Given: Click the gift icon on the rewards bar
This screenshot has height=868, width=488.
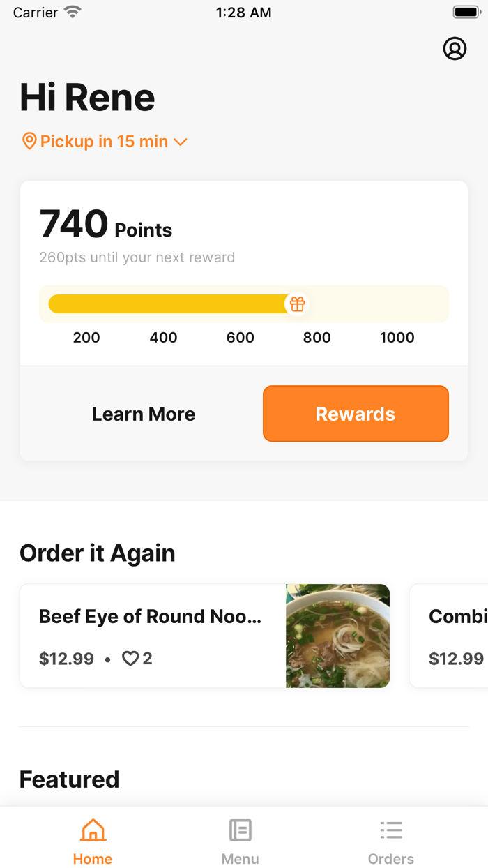Looking at the screenshot, I should 297,304.
